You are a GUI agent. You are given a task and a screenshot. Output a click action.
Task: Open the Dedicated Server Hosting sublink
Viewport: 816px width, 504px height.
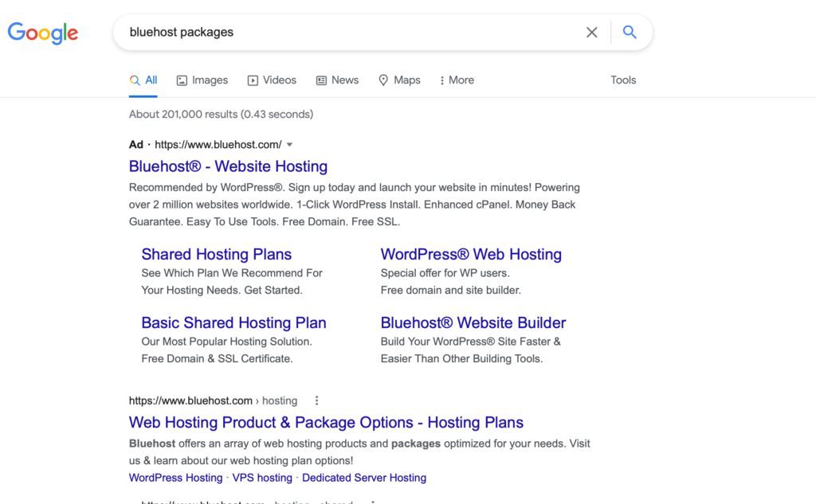[364, 478]
